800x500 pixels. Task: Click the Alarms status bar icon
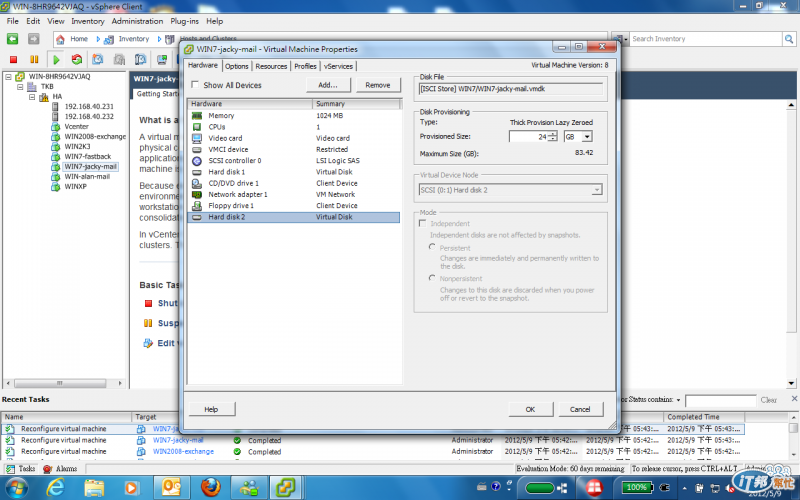pyautogui.click(x=47, y=469)
